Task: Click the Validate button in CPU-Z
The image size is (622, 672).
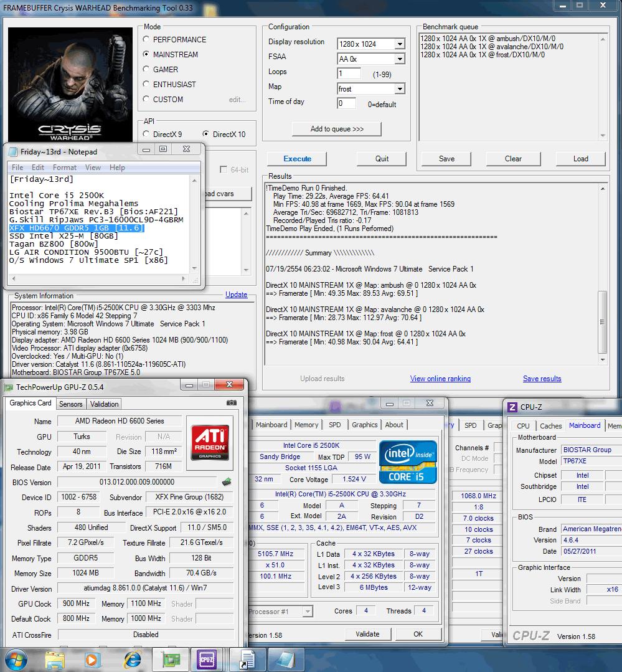Action: pos(367,634)
